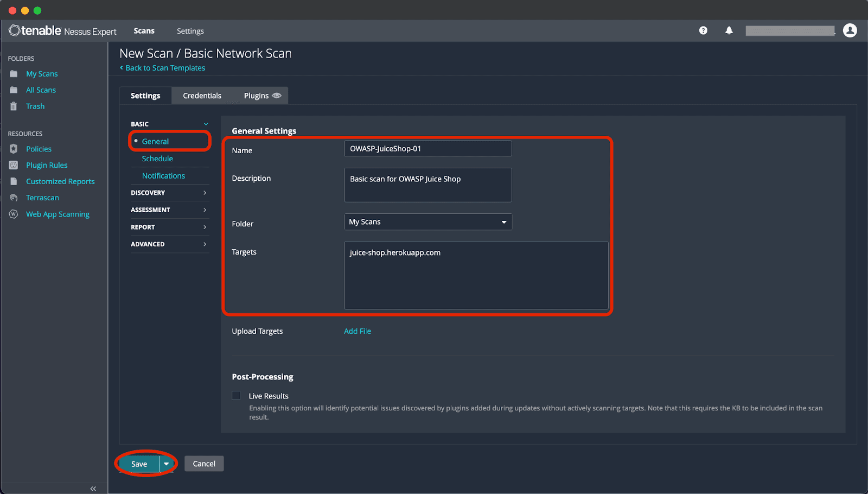
Task: Enable the Live Results checkbox
Action: tap(236, 395)
